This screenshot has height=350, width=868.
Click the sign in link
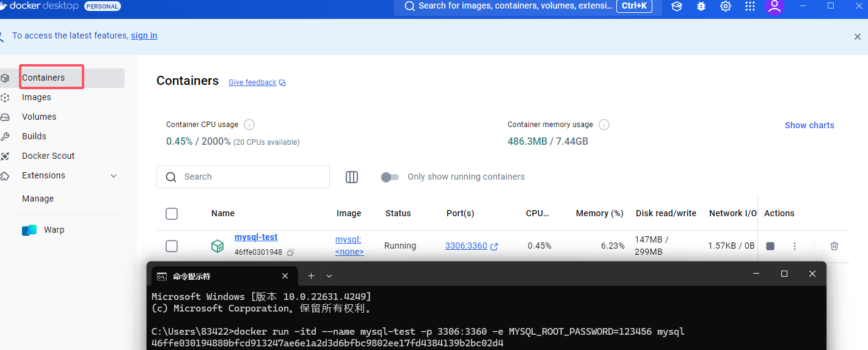tap(144, 35)
